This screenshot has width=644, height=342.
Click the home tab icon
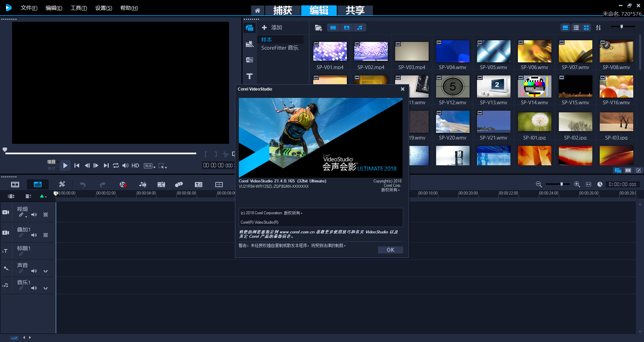(258, 10)
